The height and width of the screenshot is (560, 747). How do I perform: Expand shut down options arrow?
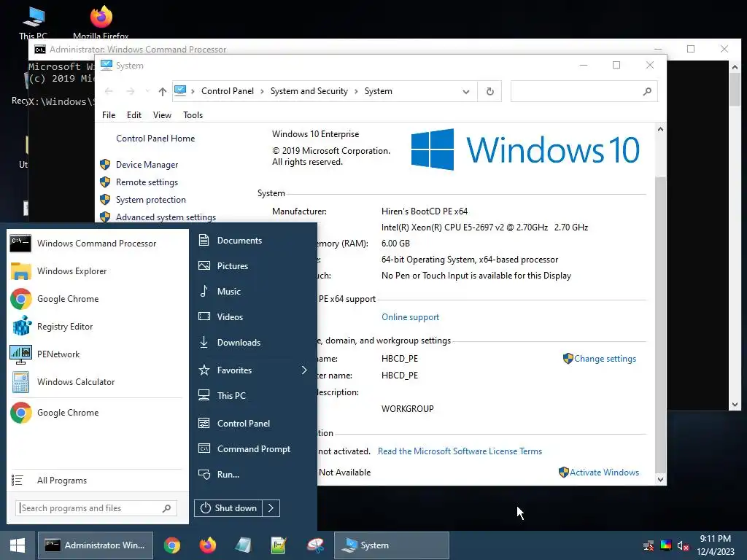click(271, 508)
